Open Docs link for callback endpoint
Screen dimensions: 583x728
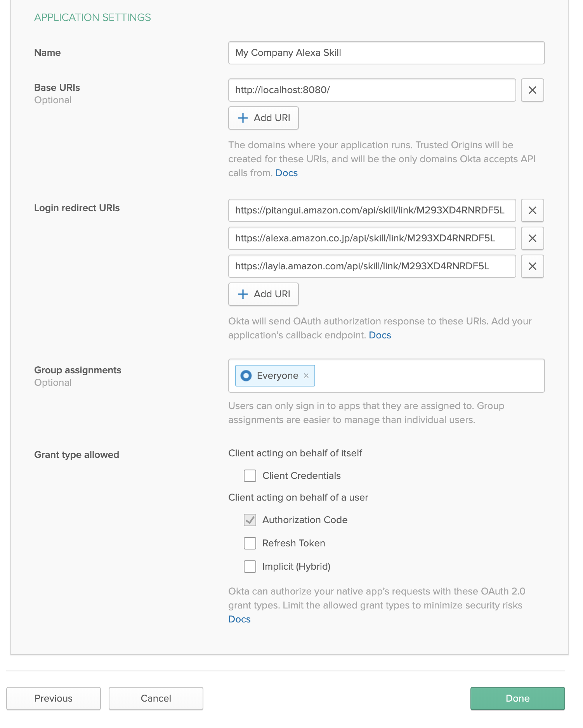pyautogui.click(x=380, y=335)
